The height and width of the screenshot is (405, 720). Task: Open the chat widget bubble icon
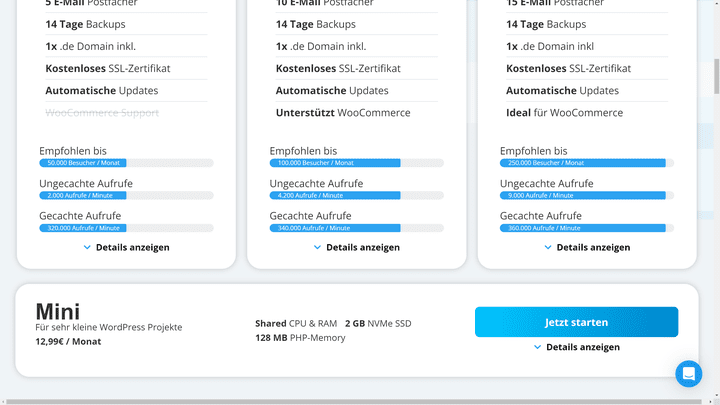pyautogui.click(x=688, y=374)
